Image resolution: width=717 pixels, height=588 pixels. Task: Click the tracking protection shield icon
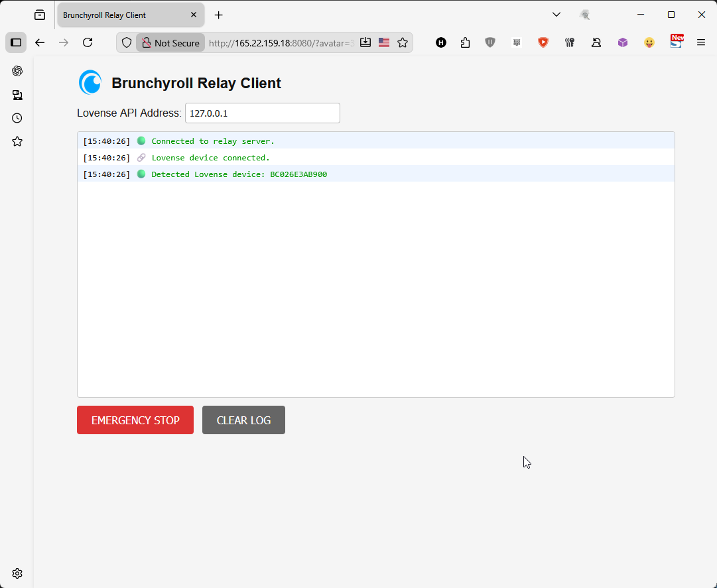pos(127,42)
